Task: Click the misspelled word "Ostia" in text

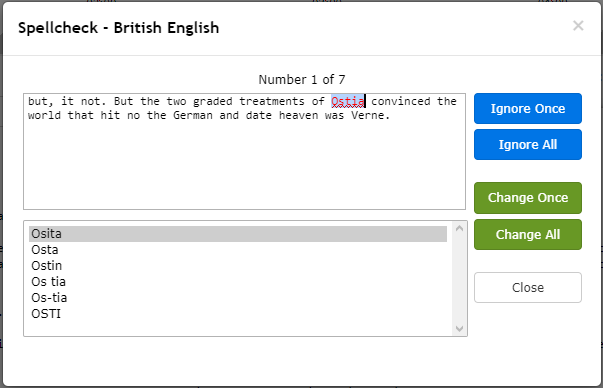Action: 348,102
